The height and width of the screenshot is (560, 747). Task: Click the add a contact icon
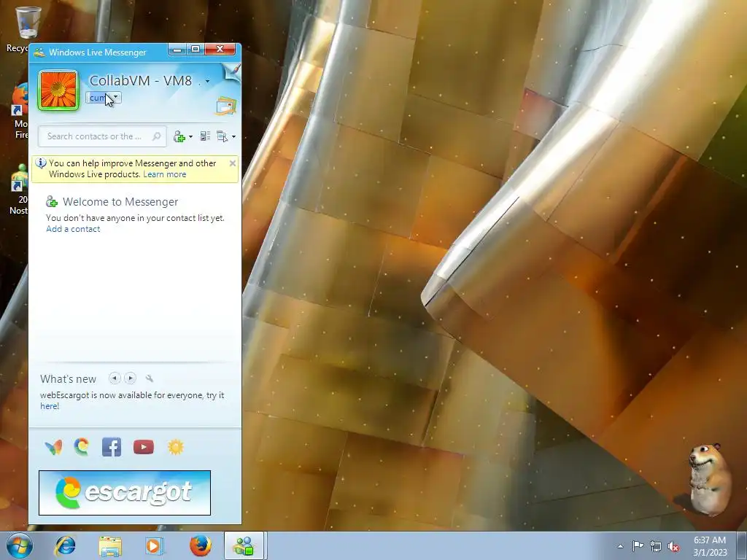pyautogui.click(x=179, y=136)
